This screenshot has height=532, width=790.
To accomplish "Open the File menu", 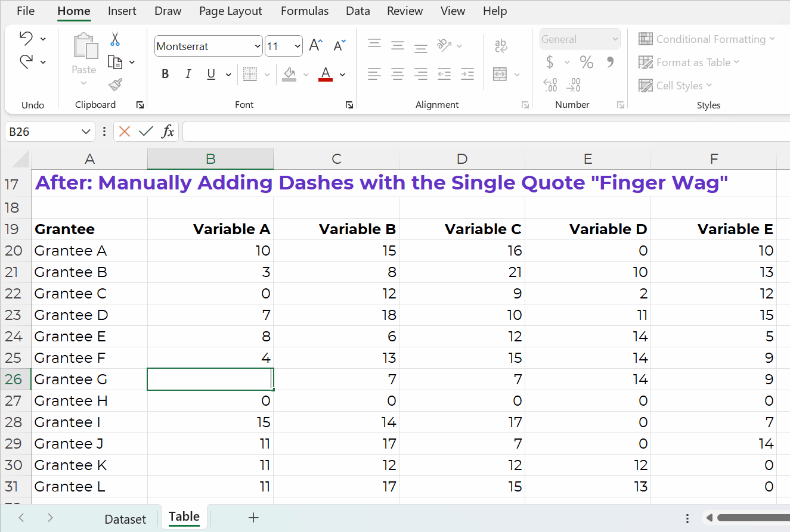I will click(26, 11).
